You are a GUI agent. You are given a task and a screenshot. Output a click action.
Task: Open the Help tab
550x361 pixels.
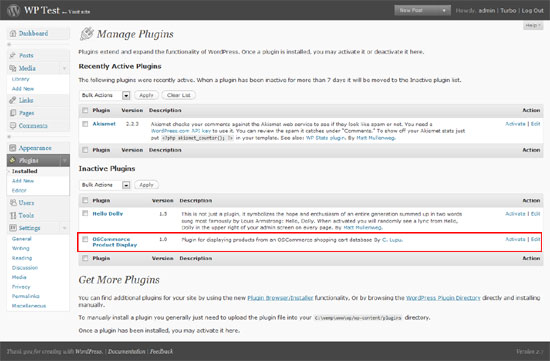(x=533, y=26)
